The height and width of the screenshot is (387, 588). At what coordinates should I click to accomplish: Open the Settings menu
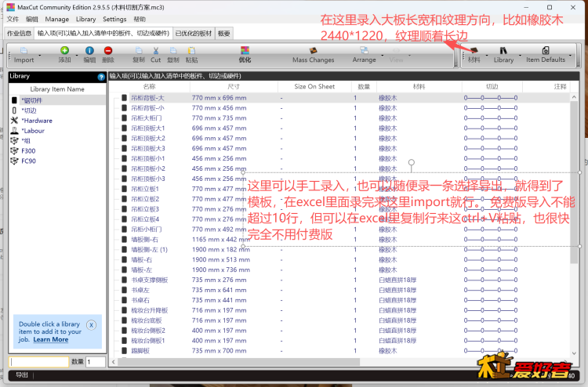click(x=114, y=19)
